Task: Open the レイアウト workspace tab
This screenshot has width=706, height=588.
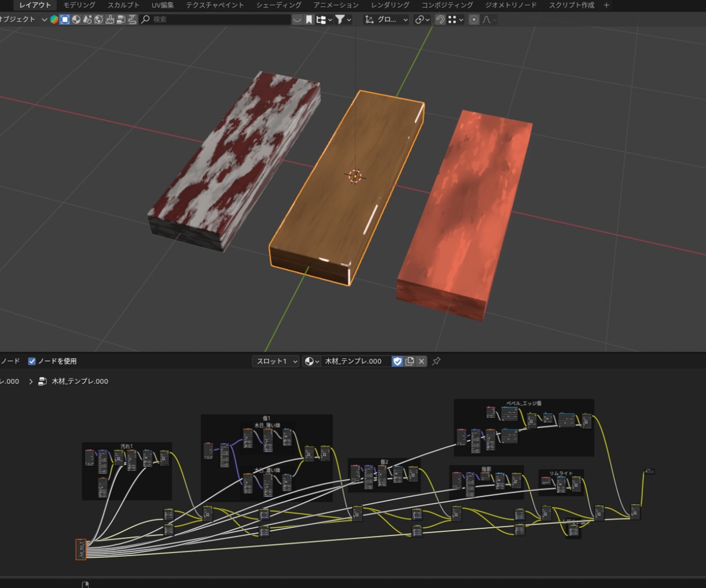Action: pyautogui.click(x=35, y=5)
